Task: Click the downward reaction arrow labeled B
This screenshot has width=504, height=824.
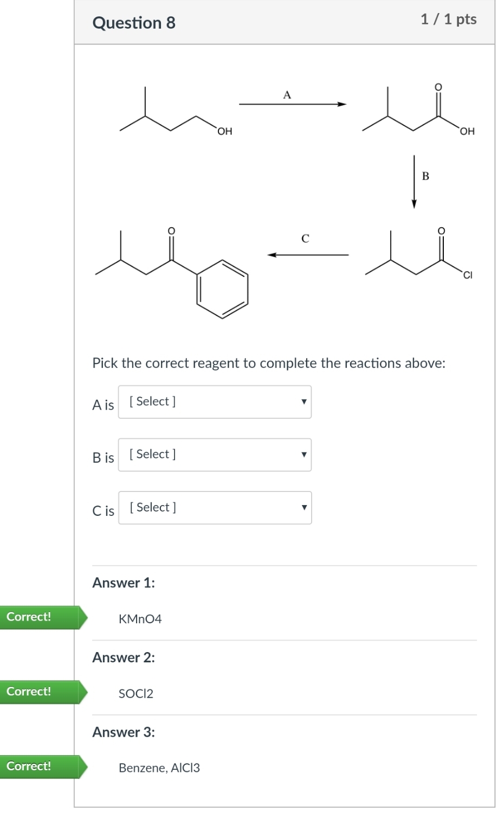Action: pyautogui.click(x=414, y=181)
